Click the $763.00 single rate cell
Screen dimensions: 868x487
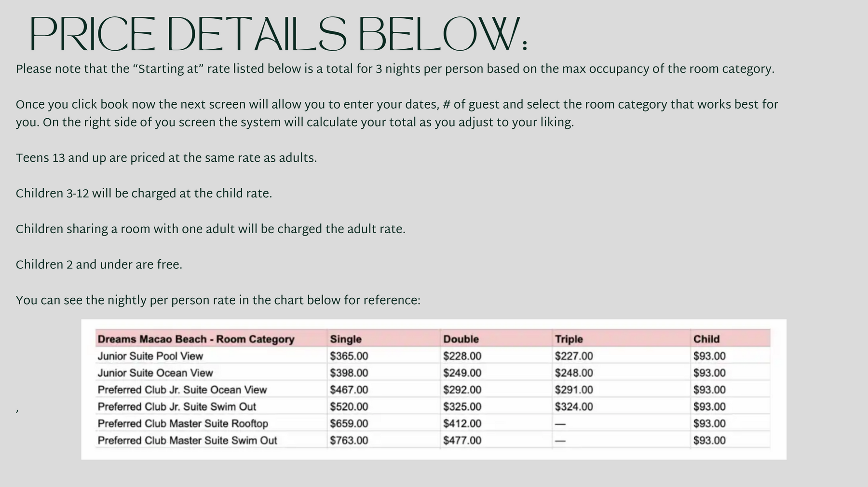[349, 440]
